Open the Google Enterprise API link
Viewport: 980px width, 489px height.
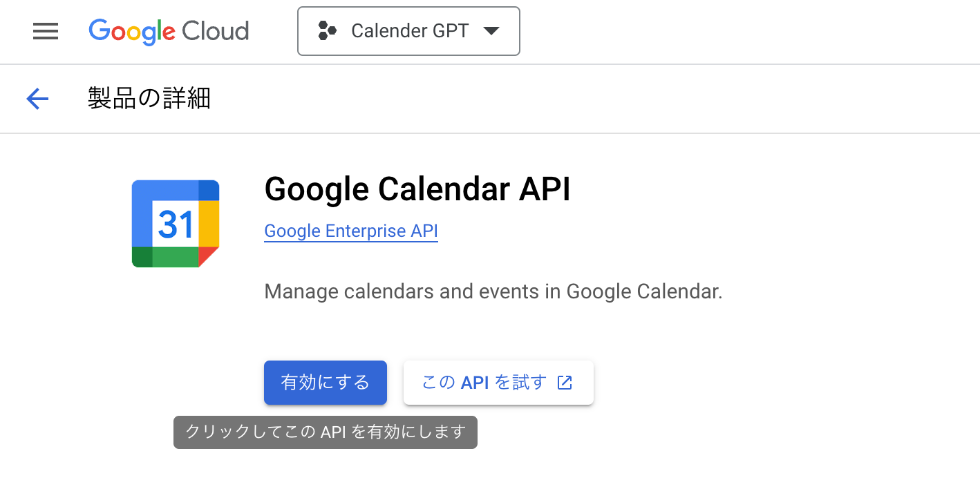point(351,231)
